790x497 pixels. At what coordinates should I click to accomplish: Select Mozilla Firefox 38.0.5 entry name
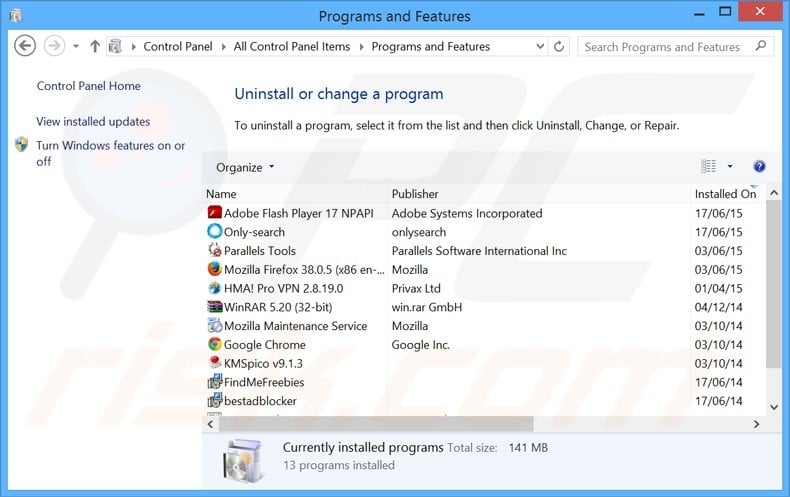304,270
